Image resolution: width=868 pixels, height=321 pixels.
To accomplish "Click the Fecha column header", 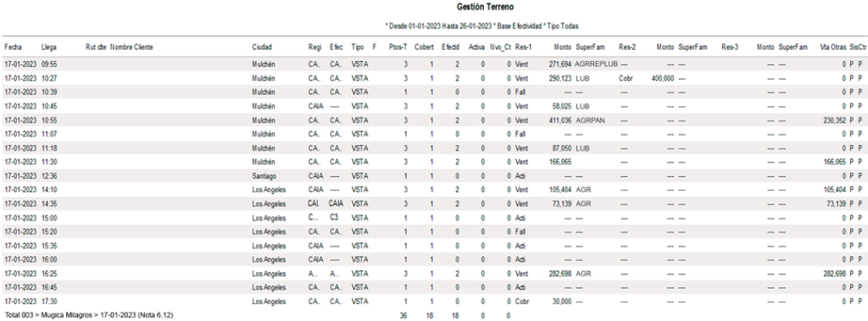I will click(12, 47).
